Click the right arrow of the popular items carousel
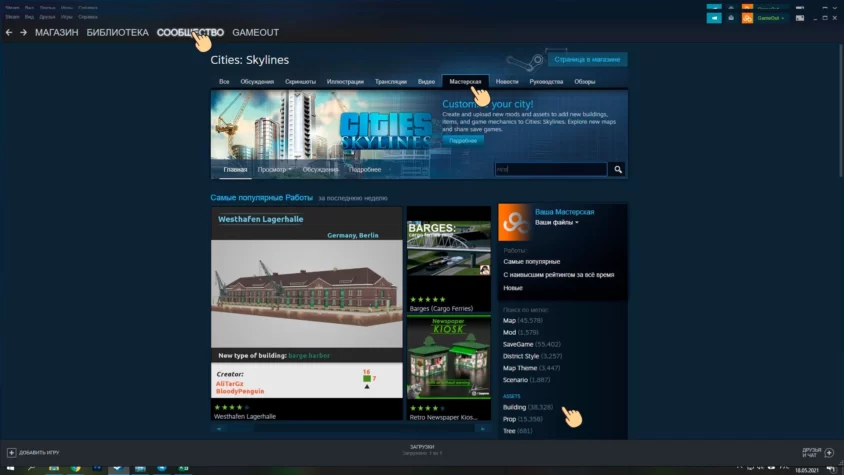Viewport: 844px width, 475px height. [483, 429]
